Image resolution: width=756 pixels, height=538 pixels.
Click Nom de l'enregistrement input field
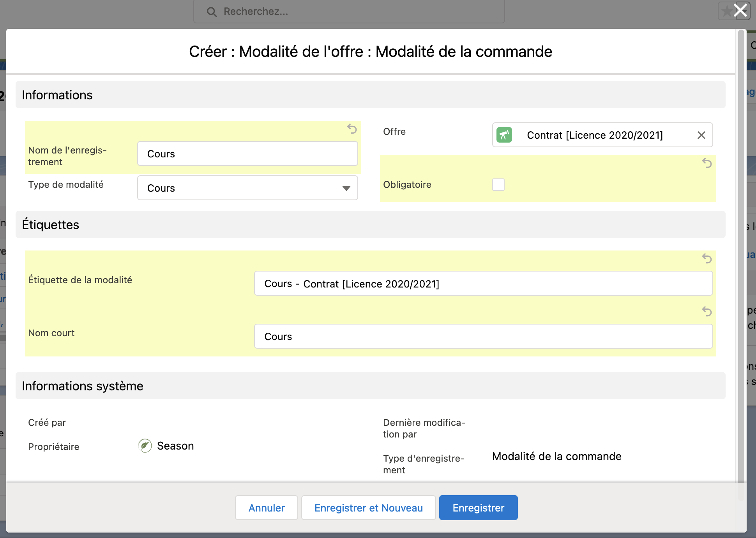point(247,154)
